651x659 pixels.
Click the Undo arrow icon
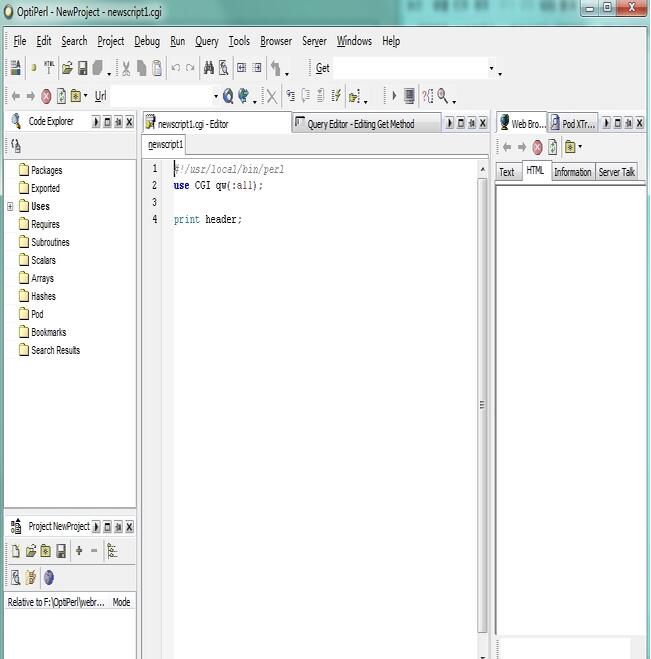pos(176,68)
